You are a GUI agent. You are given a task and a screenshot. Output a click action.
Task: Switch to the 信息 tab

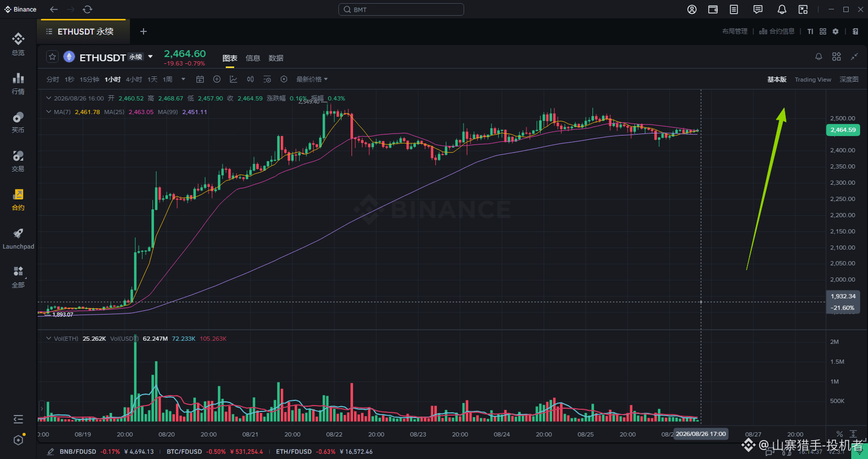point(253,58)
